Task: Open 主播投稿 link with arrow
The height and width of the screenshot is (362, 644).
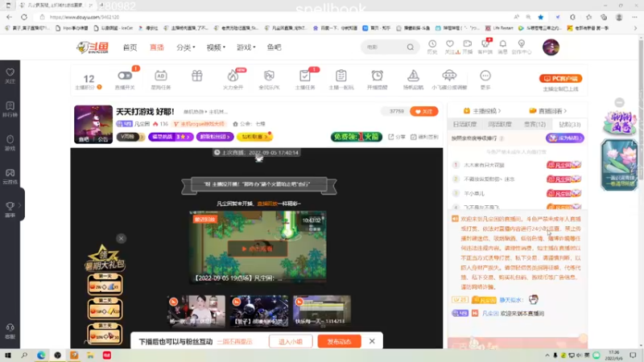Action: 484,111
